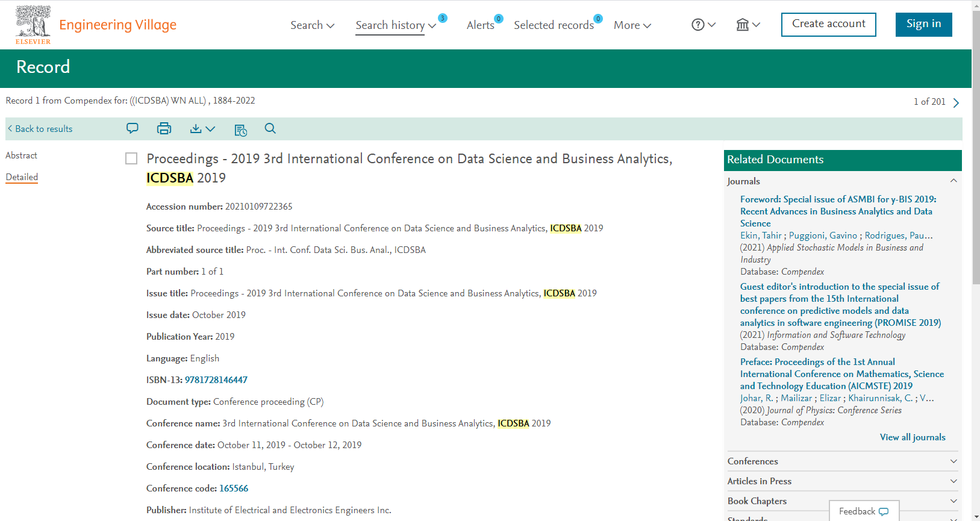This screenshot has height=521, width=980.
Task: Open Selected records
Action: click(554, 25)
